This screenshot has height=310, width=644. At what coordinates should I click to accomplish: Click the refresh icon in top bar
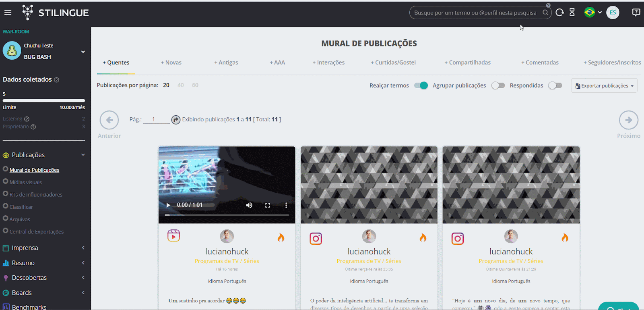click(x=559, y=12)
